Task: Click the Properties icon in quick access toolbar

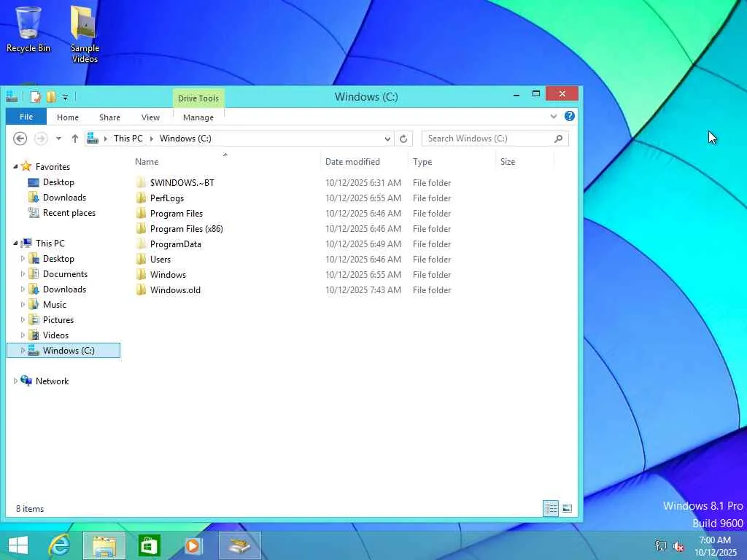Action: pyautogui.click(x=36, y=97)
